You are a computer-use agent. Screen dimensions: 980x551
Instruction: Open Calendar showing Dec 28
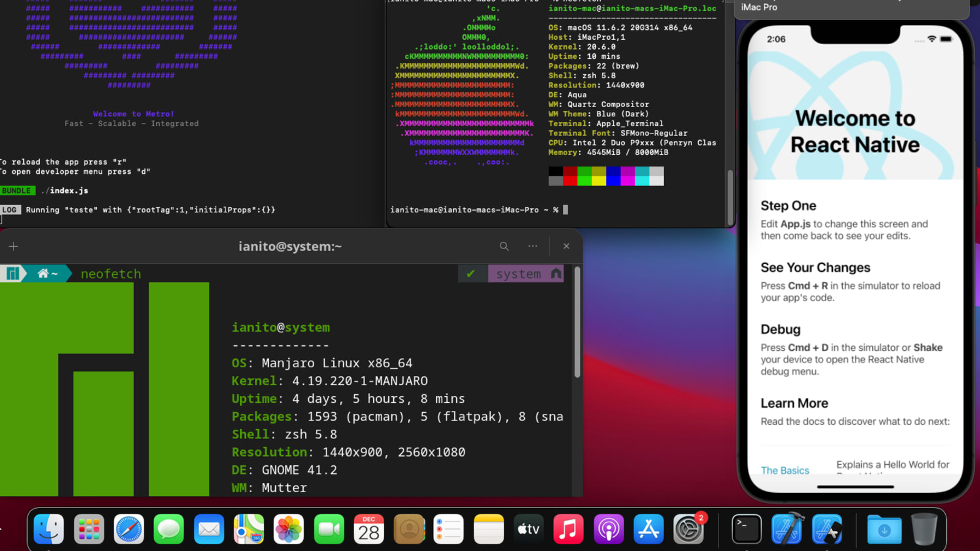click(x=369, y=528)
